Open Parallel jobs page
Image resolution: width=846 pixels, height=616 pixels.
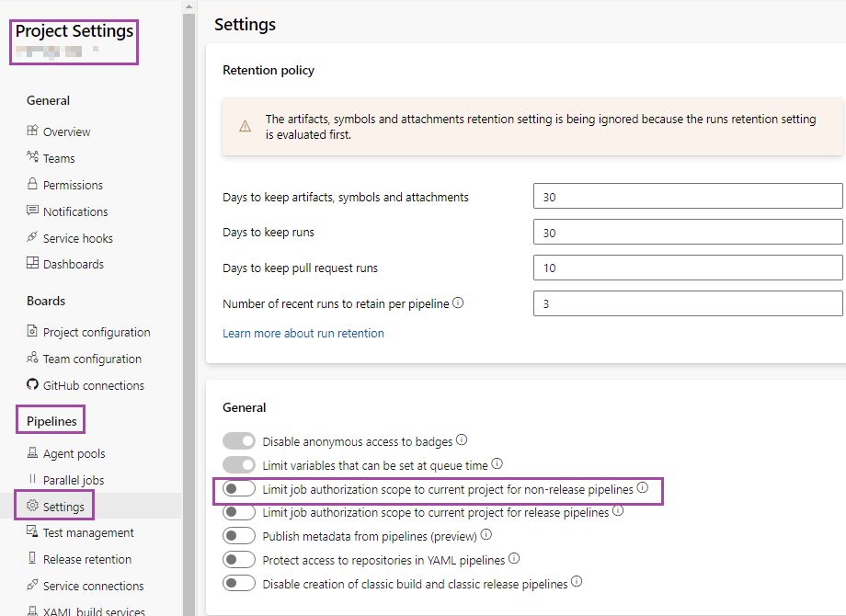(x=74, y=480)
